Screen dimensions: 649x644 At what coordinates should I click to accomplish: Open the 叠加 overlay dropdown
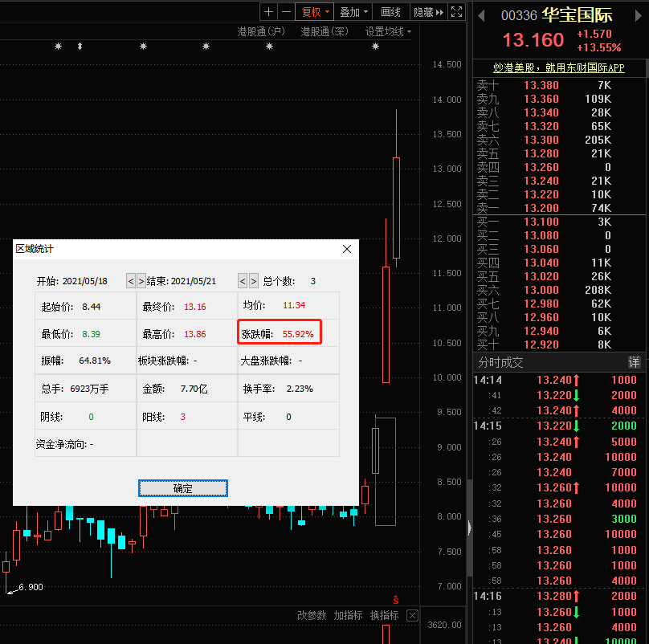353,12
